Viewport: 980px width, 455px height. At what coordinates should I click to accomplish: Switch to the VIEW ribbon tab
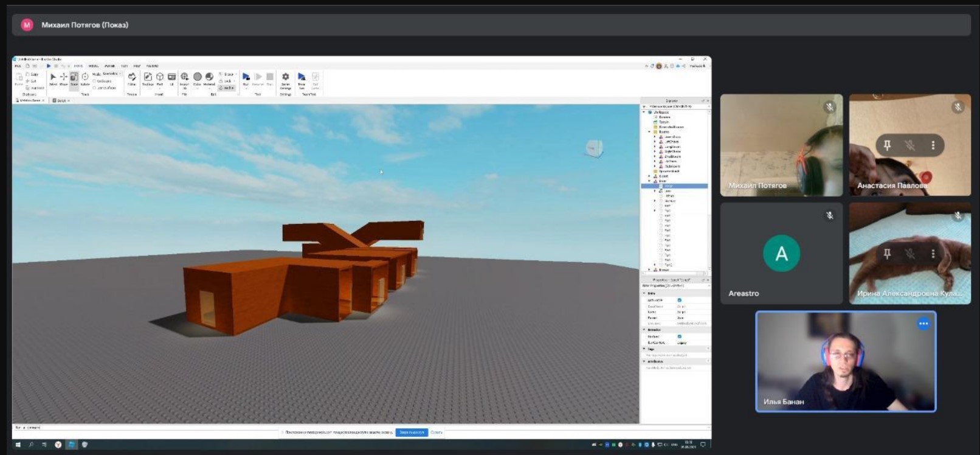click(137, 66)
